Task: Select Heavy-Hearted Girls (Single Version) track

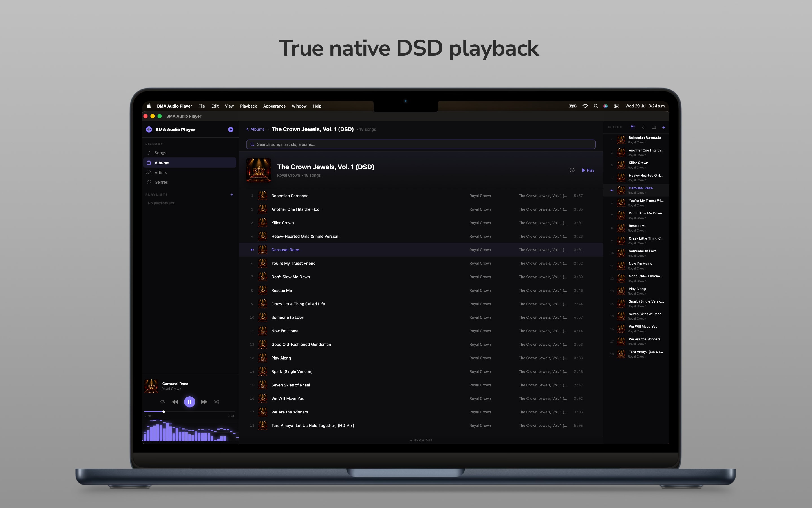Action: point(421,236)
